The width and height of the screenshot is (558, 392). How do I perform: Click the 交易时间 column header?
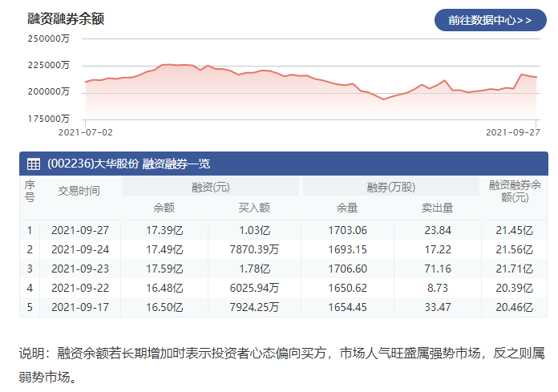79,191
